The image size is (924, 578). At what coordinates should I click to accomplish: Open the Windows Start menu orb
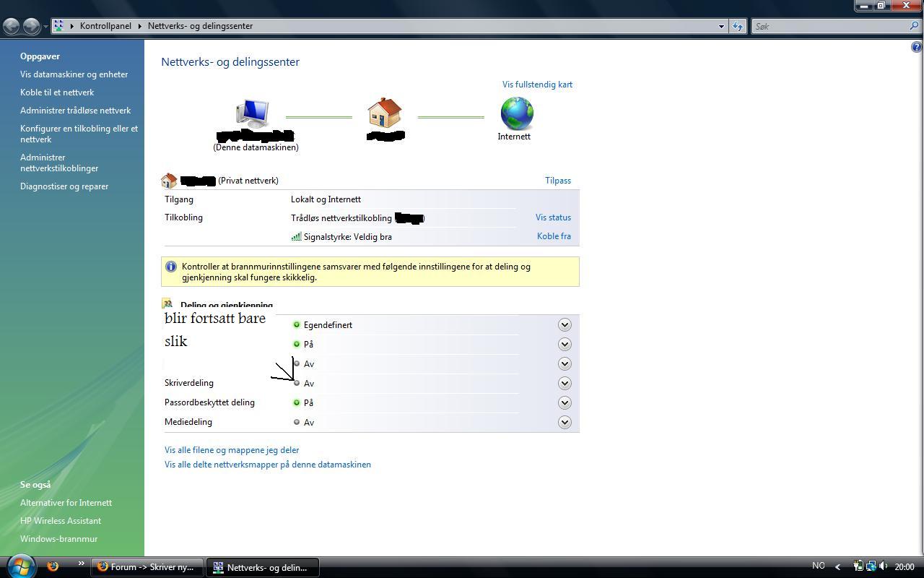20,565
